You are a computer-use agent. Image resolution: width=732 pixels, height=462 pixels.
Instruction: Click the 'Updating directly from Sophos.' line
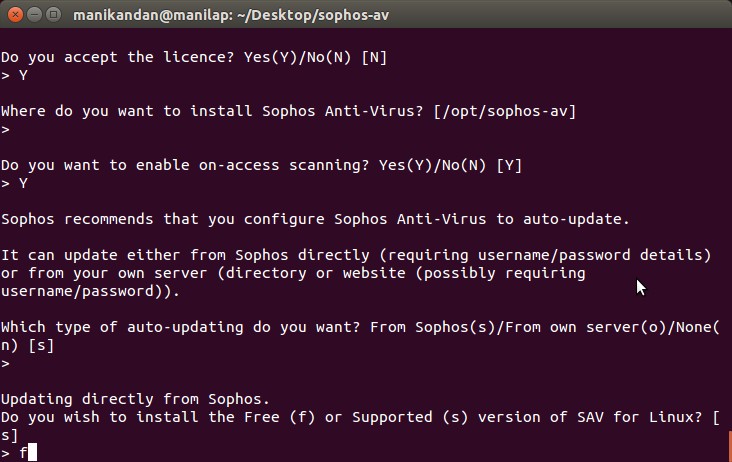pyautogui.click(x=135, y=399)
